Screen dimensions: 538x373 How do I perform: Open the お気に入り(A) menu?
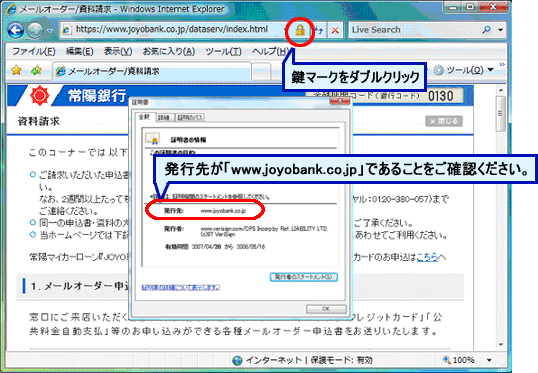(169, 51)
